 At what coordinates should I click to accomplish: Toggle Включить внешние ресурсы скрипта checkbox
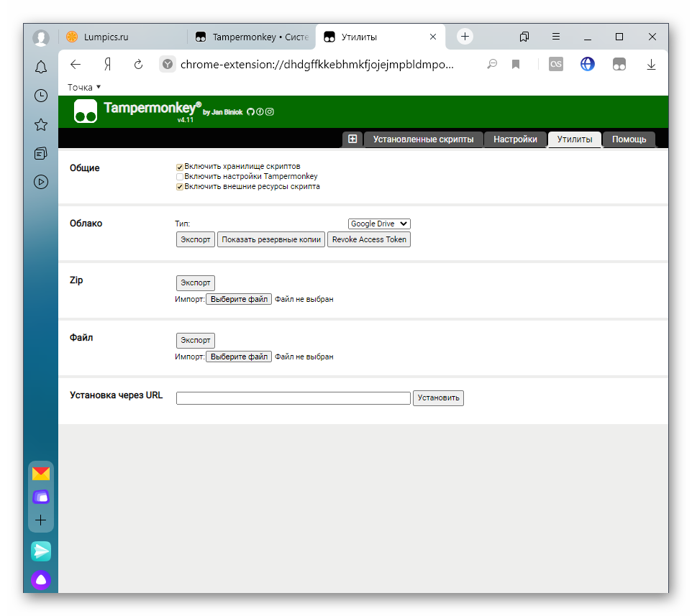pyautogui.click(x=180, y=187)
